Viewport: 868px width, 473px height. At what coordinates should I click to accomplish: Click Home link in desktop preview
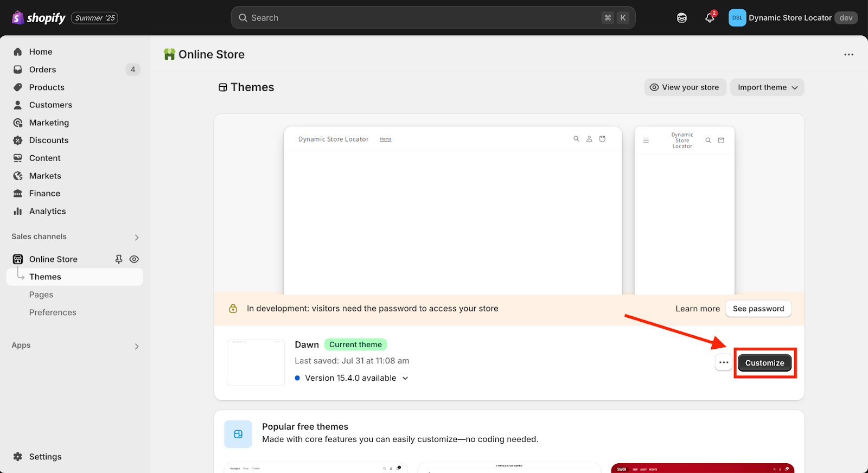tap(386, 139)
